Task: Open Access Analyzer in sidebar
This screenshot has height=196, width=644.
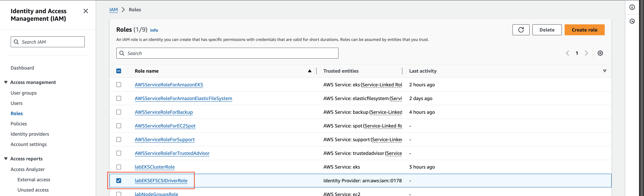Action: [27, 169]
